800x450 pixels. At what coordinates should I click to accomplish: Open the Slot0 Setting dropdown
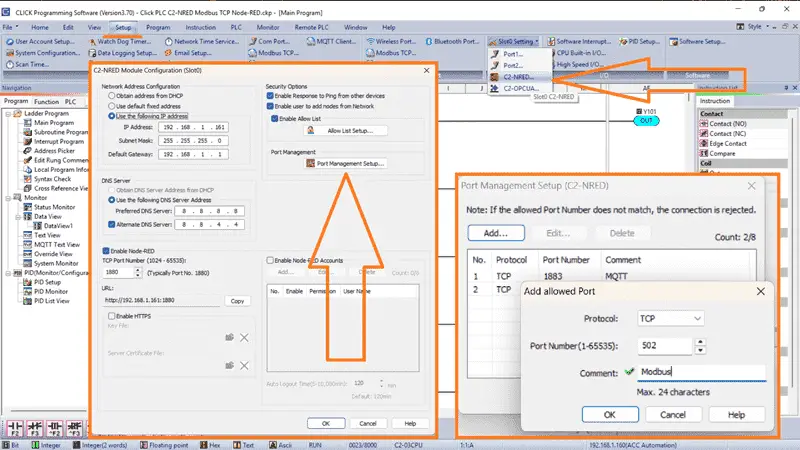point(515,41)
